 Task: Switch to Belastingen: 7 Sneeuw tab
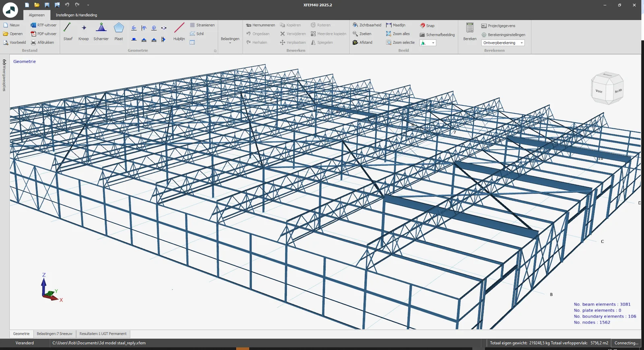[54, 334]
